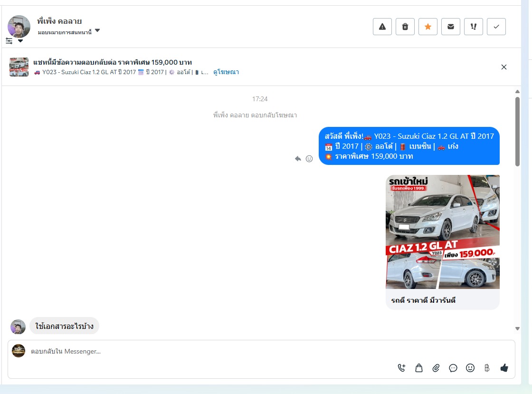
Task: Click scroll up arrow of chat scrollbar
Action: (517, 92)
